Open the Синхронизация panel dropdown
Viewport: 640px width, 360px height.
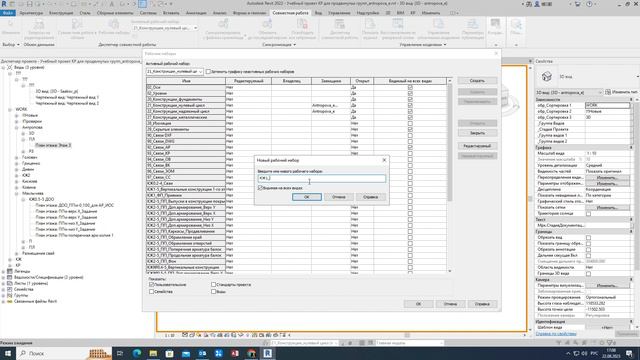279,44
